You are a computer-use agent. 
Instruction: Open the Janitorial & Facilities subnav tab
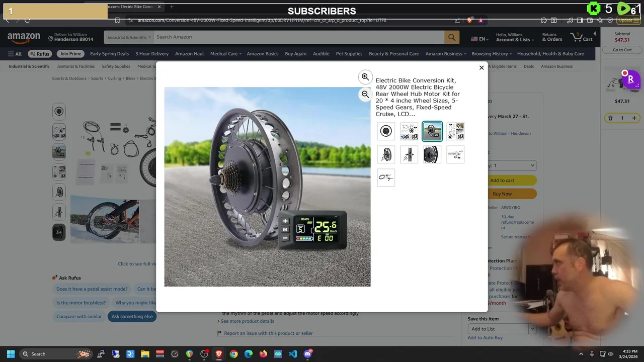(x=75, y=66)
